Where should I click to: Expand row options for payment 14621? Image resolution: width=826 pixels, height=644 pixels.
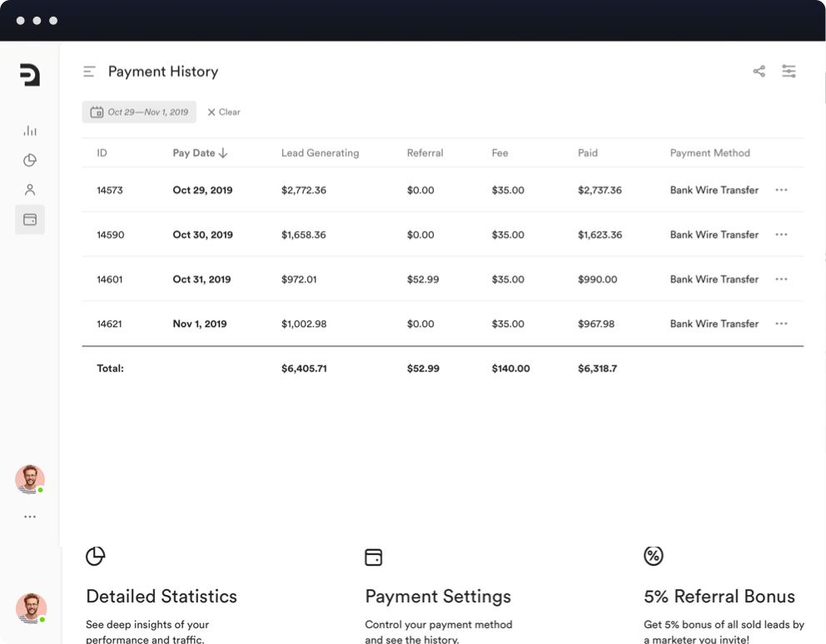pyautogui.click(x=781, y=324)
